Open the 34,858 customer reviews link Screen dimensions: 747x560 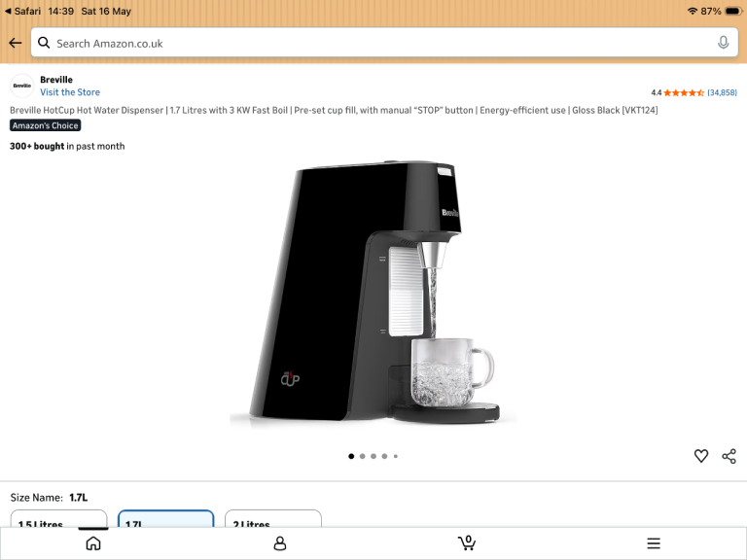(x=722, y=93)
